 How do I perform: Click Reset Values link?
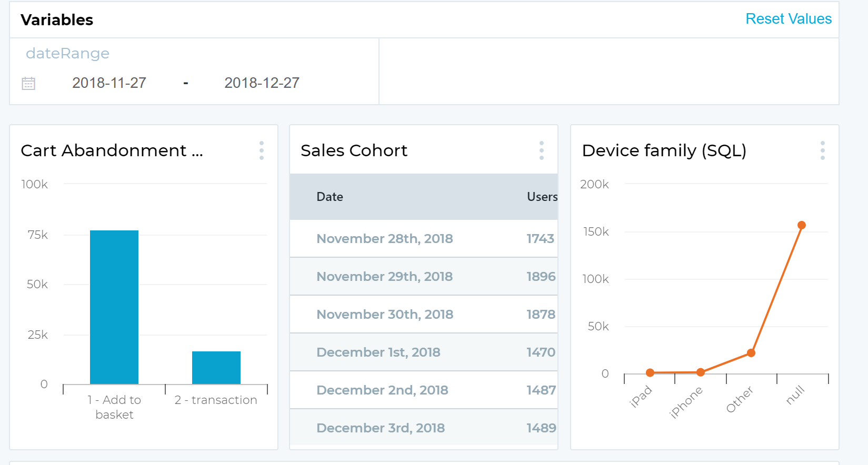point(789,19)
